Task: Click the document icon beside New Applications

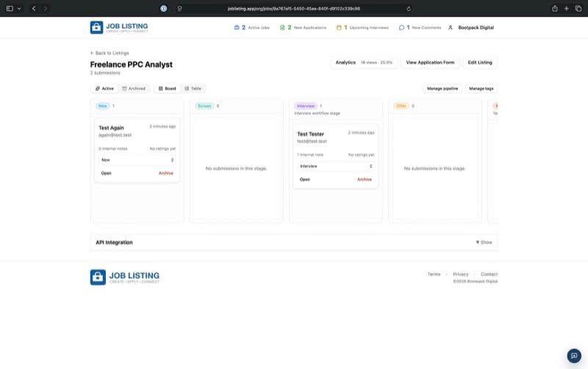Action: point(282,27)
